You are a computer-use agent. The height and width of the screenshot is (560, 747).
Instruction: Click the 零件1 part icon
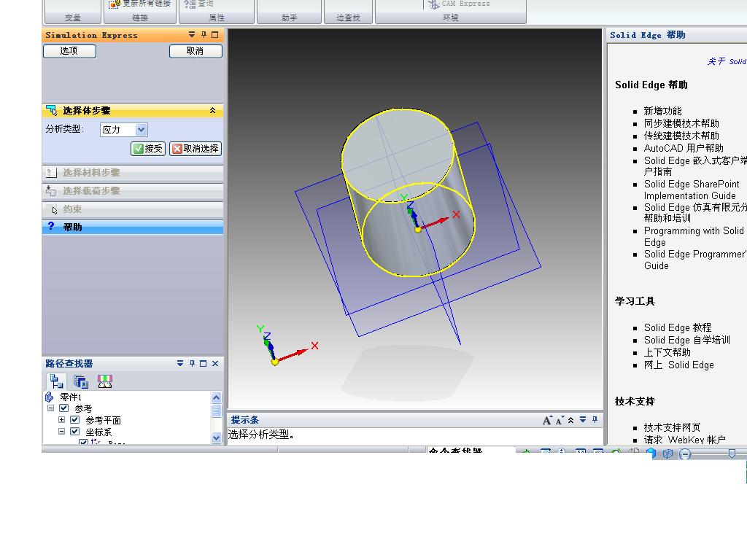click(x=49, y=397)
